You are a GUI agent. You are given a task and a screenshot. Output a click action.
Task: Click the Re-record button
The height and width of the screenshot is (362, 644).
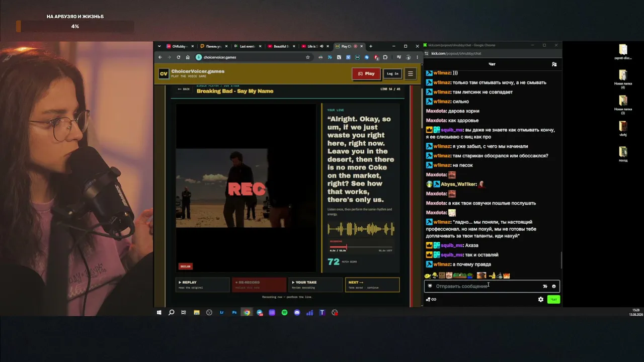259,285
